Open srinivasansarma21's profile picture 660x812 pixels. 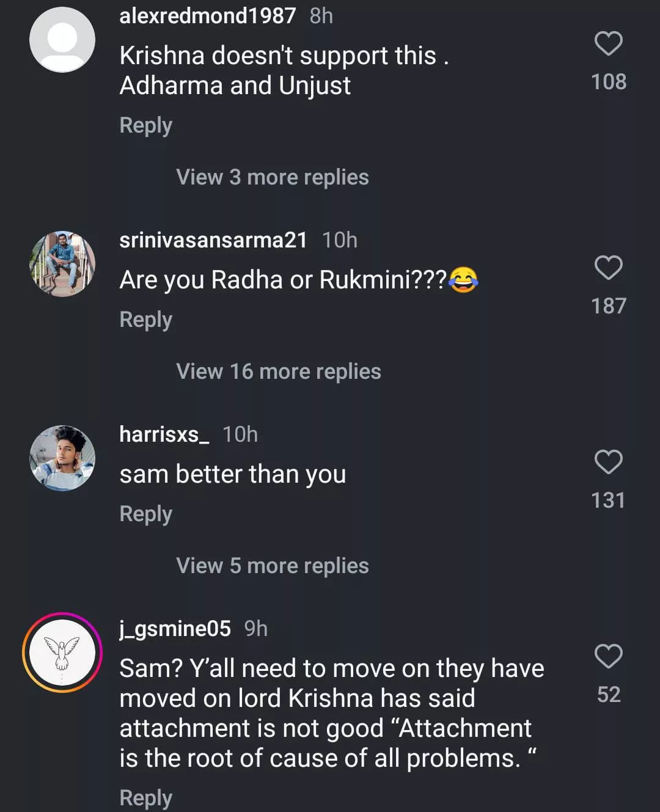pyautogui.click(x=62, y=264)
